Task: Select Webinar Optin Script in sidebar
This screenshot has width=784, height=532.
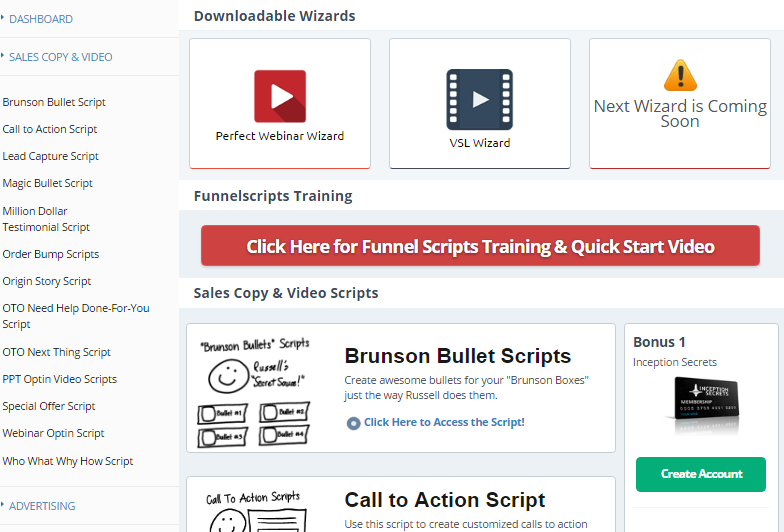Action: pos(53,433)
